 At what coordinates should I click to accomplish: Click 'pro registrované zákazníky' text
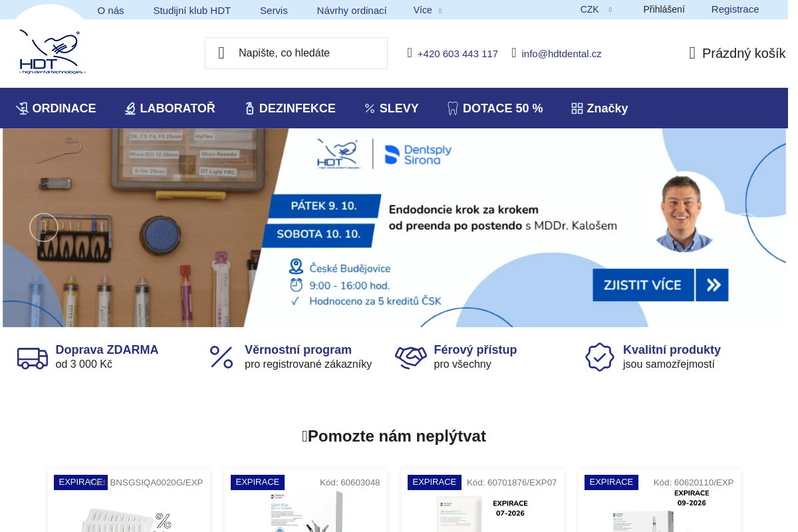click(308, 364)
